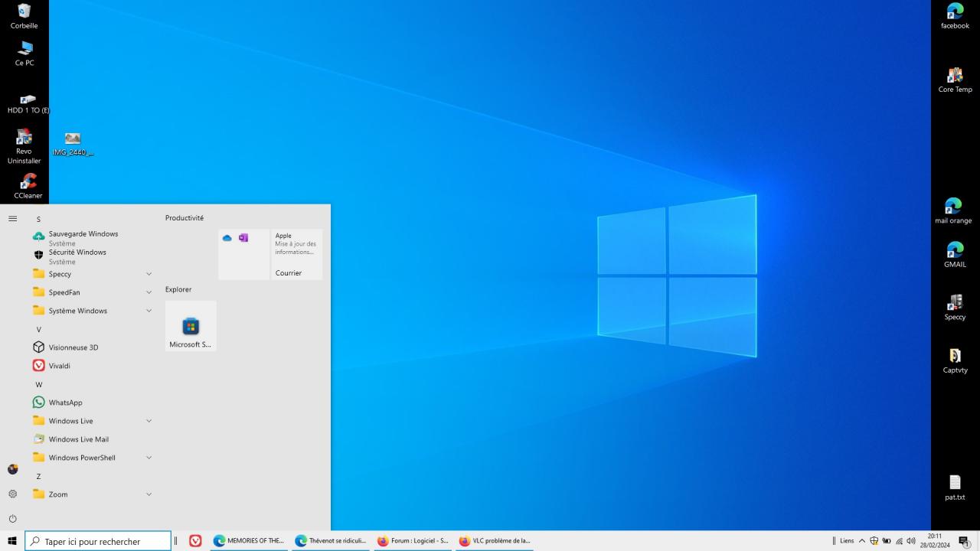
Task: Jump to letter S section header
Action: (x=38, y=220)
